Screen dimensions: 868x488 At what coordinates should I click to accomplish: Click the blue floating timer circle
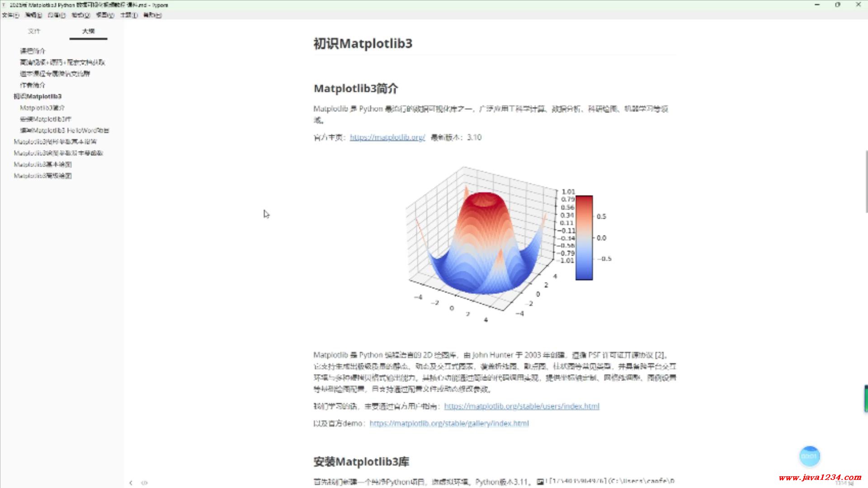click(x=809, y=456)
